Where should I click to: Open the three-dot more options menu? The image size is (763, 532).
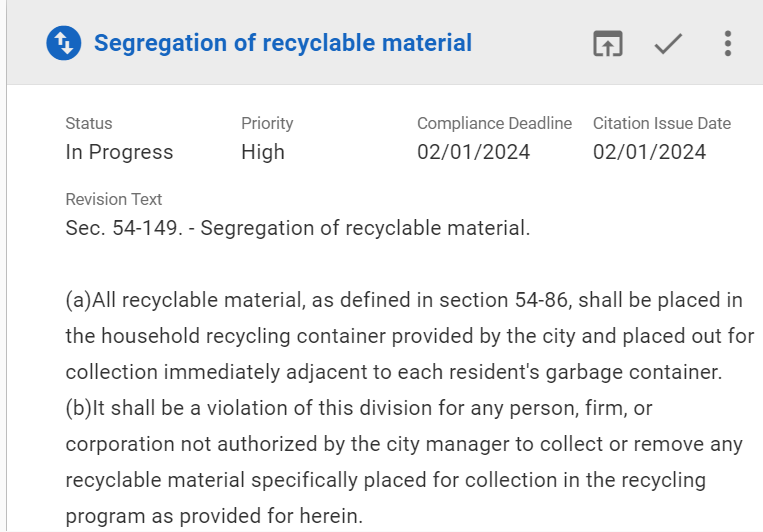[x=727, y=44]
